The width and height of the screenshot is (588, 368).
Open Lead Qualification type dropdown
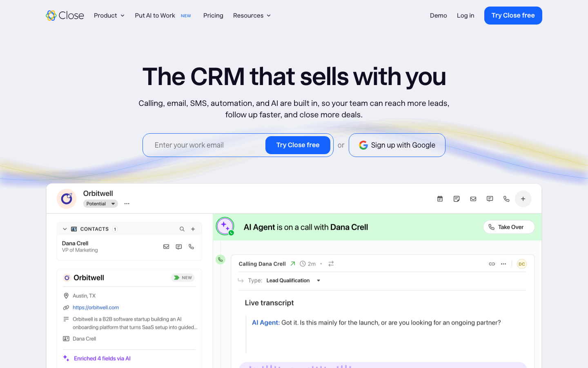tap(293, 280)
